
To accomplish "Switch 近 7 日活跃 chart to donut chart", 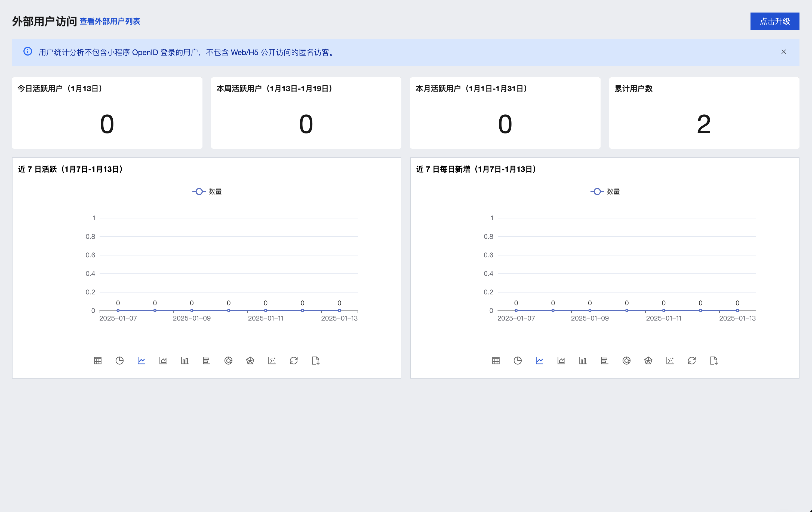I will (x=228, y=361).
